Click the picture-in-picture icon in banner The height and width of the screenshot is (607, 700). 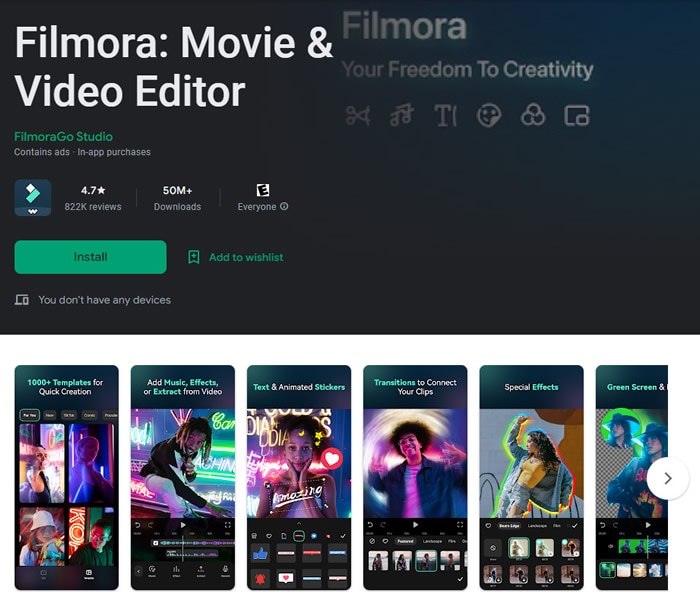tap(577, 116)
